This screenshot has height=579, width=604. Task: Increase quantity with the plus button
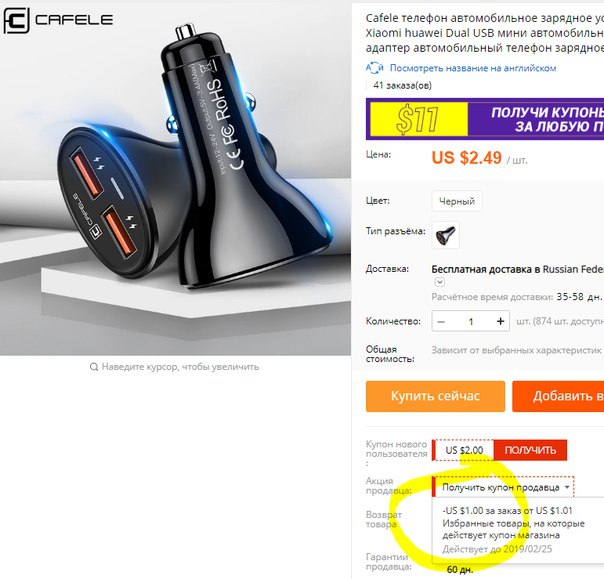click(x=500, y=321)
